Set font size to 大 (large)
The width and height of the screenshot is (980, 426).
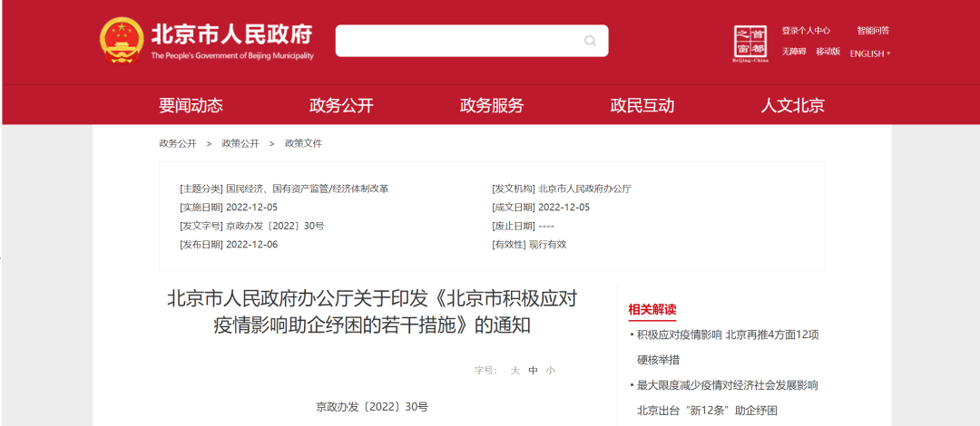(514, 371)
